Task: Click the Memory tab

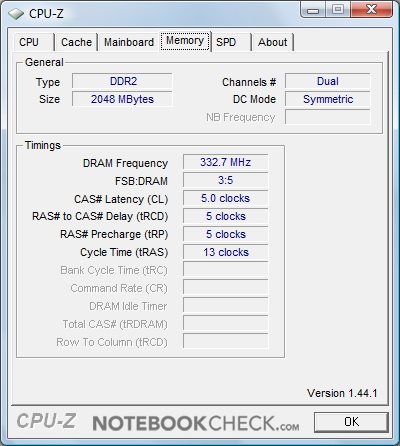Action: pyautogui.click(x=185, y=41)
